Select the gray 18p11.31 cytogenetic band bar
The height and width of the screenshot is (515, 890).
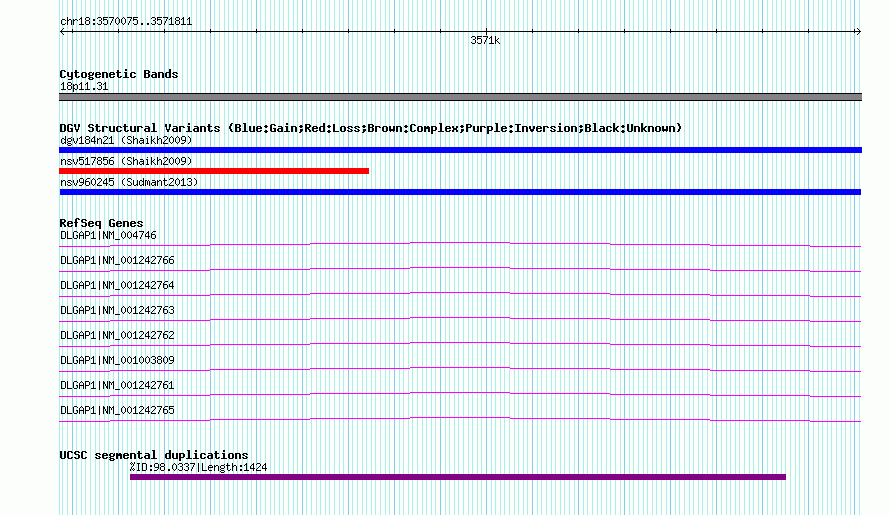coord(460,97)
